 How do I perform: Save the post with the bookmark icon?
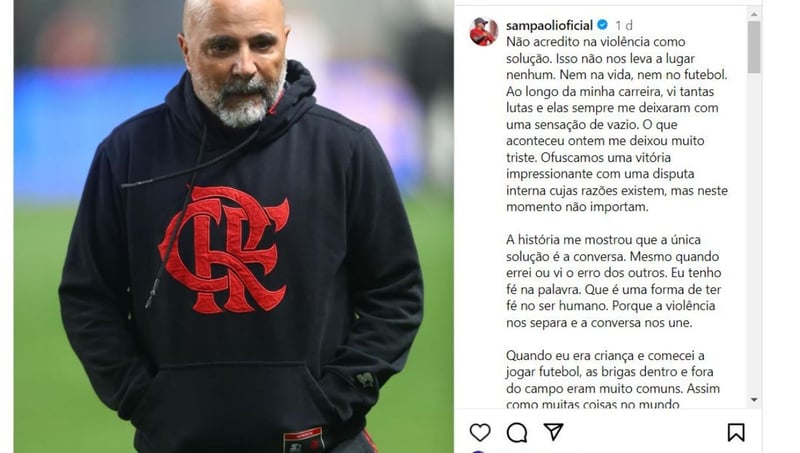(x=736, y=433)
